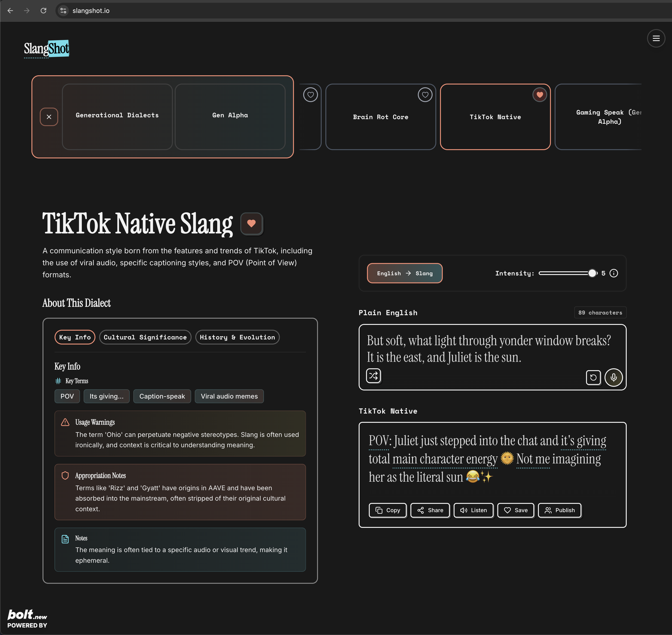
Task: Publish the translation
Action: point(559,510)
